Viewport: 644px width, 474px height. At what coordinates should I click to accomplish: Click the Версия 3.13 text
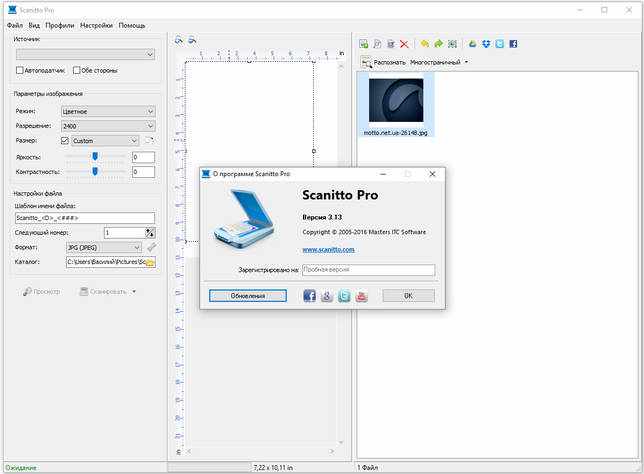point(322,217)
